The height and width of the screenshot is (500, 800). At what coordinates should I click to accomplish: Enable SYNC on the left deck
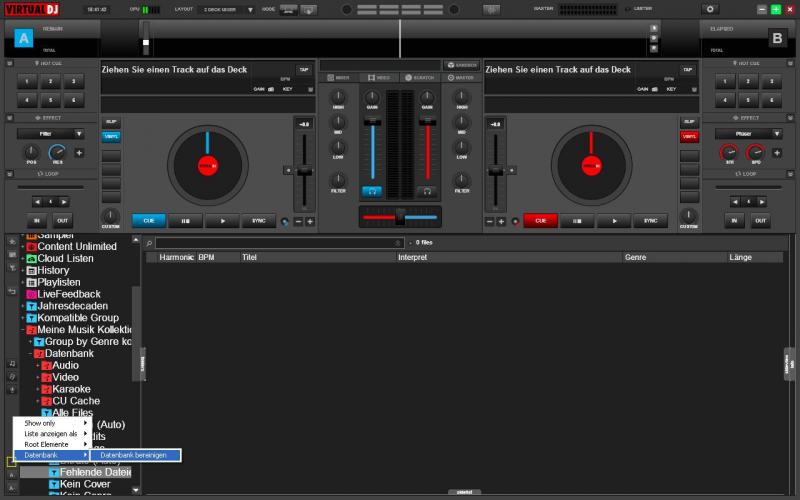[258, 220]
